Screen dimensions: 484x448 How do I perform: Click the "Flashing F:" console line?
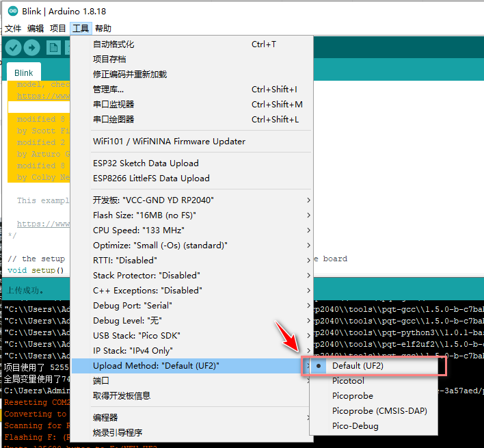click(37, 438)
